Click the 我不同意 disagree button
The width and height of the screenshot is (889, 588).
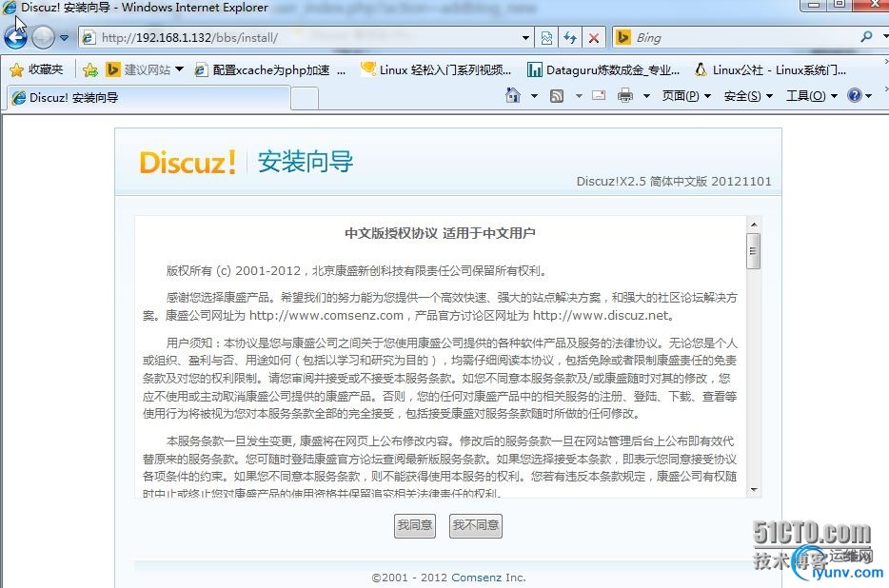tap(476, 525)
